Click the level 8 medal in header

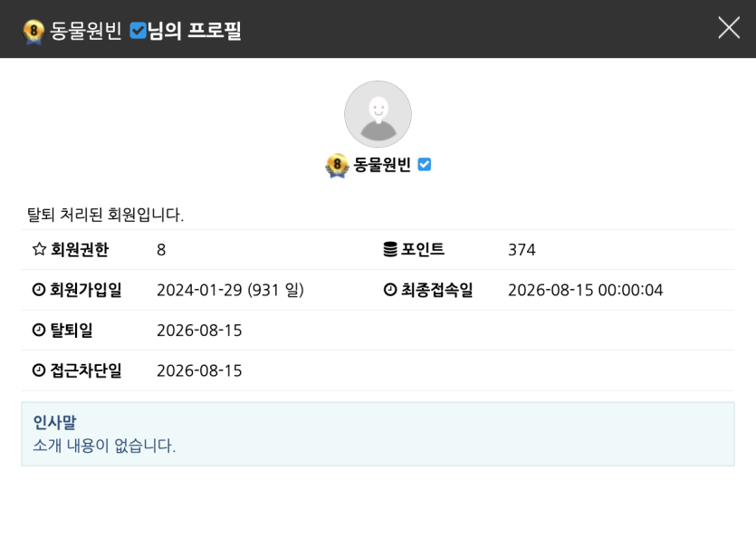(x=33, y=32)
